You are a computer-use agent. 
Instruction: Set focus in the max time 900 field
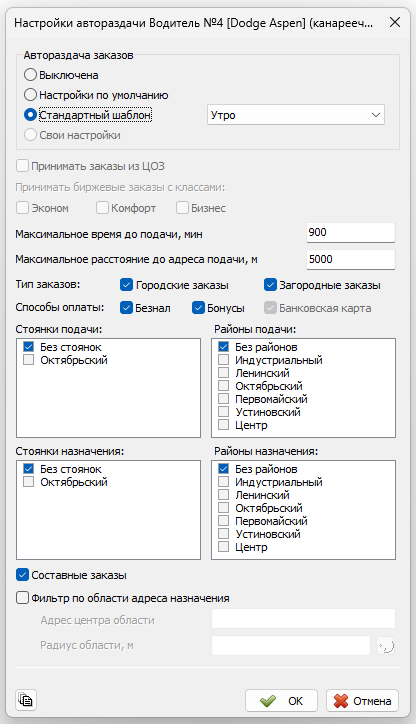pos(351,232)
